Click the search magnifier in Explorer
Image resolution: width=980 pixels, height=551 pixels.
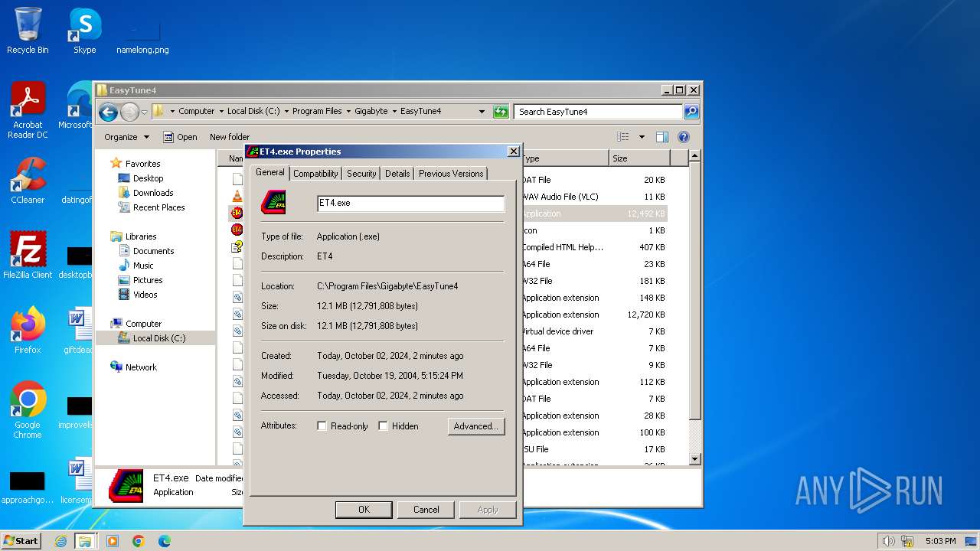(x=691, y=112)
